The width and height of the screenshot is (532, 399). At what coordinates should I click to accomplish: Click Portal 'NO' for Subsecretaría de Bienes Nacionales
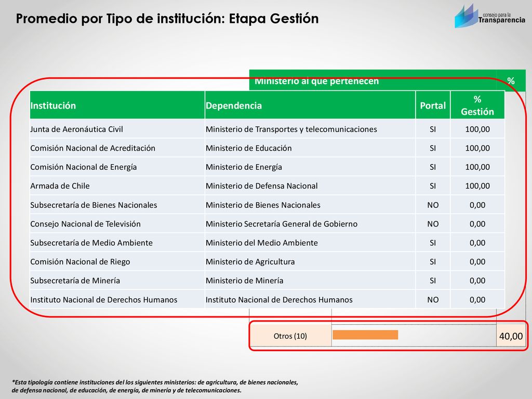tap(433, 205)
